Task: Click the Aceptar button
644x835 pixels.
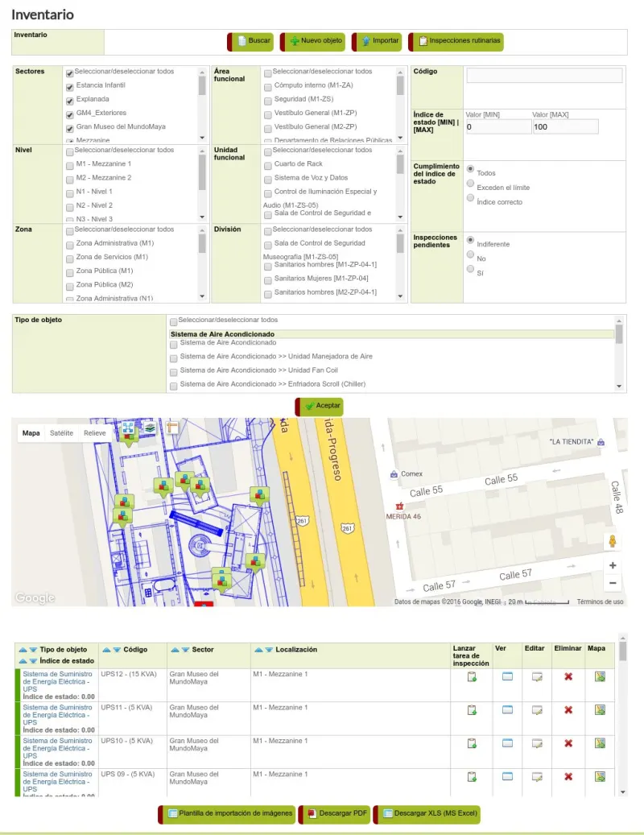Action: tap(320, 407)
